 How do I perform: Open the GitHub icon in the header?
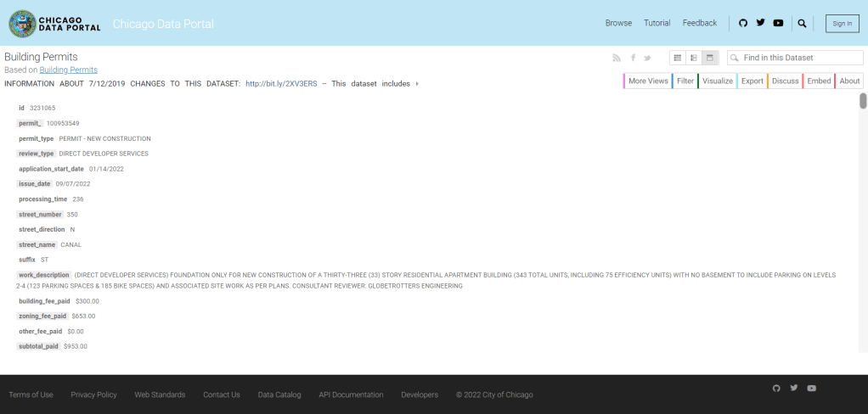743,23
